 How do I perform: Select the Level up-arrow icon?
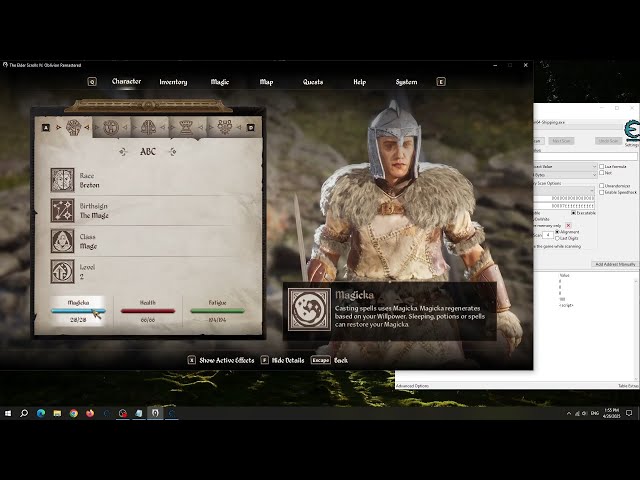pyautogui.click(x=62, y=271)
